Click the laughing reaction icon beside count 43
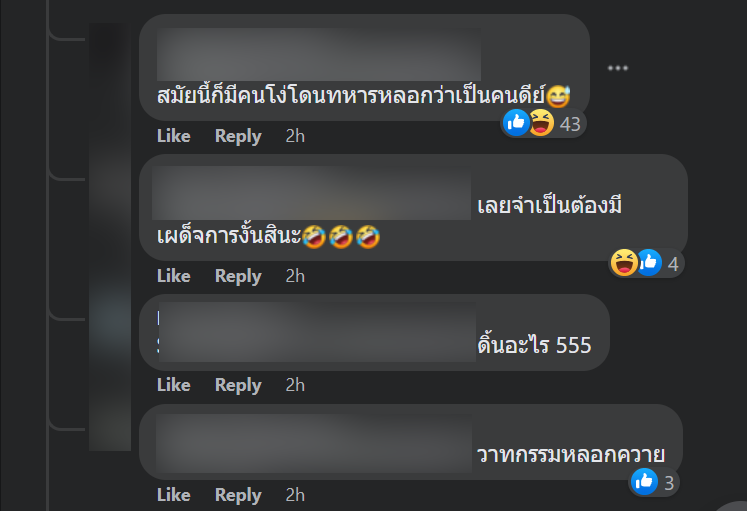Viewport: 747px width, 511px height. tap(542, 123)
